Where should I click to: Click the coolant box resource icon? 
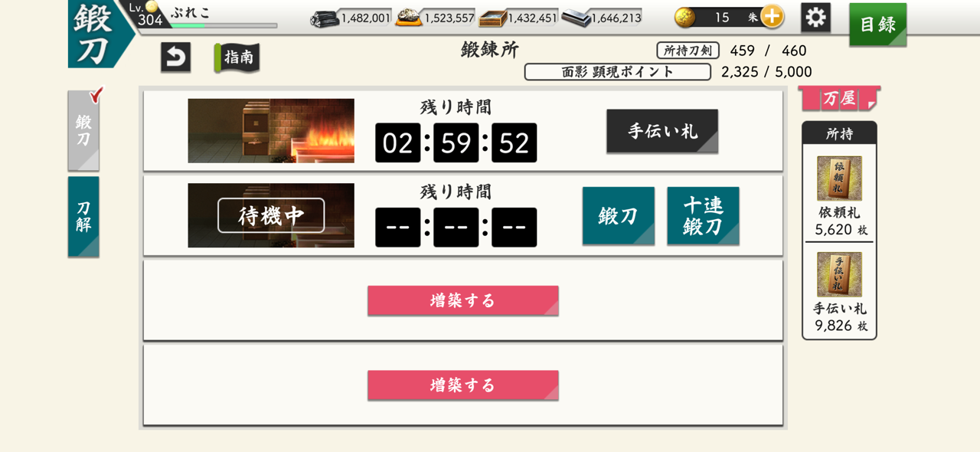click(x=492, y=18)
